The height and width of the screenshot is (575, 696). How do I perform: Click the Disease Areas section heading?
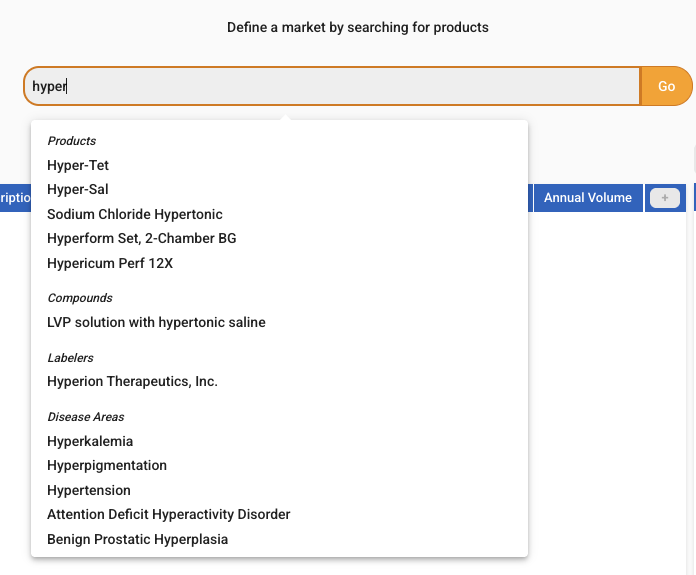point(86,417)
